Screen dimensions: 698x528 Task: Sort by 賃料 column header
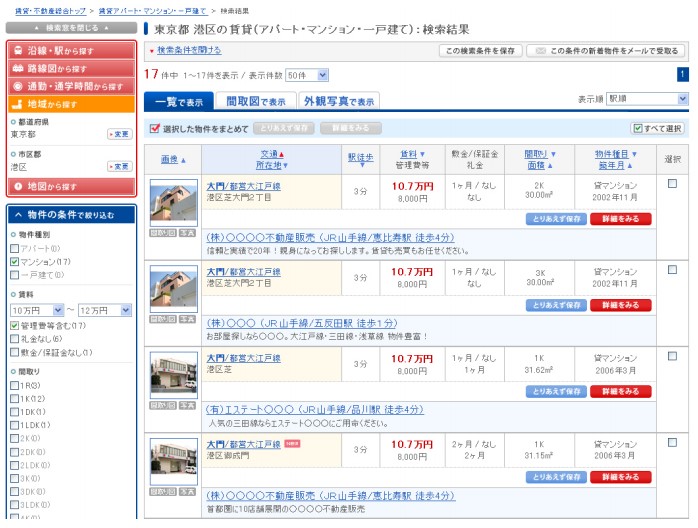409,154
